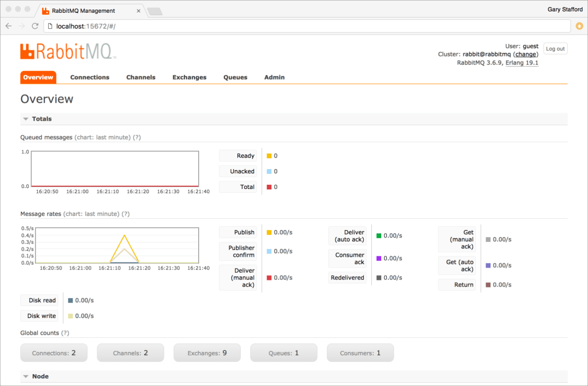Click the green Deliver (auto ack) swatch

click(x=379, y=236)
